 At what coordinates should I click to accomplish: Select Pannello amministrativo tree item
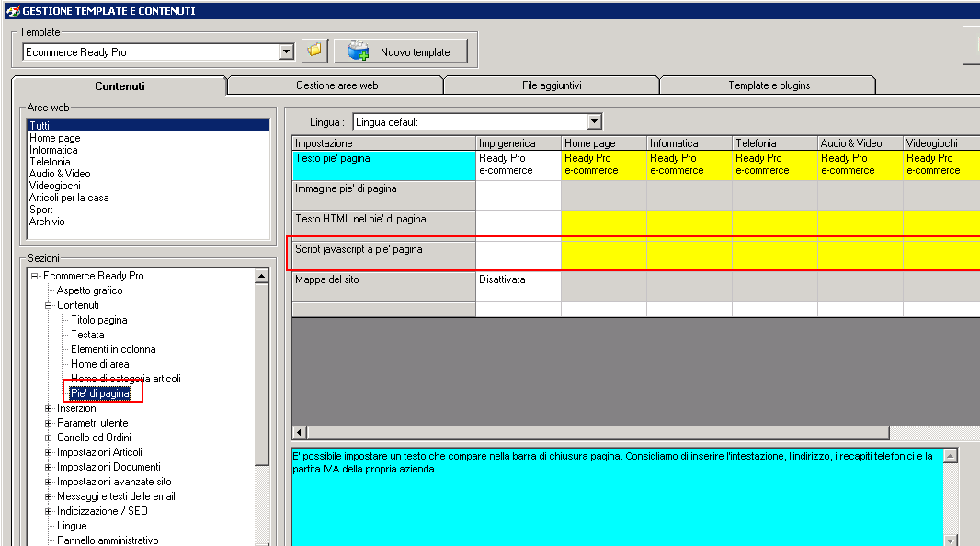[x=108, y=540]
